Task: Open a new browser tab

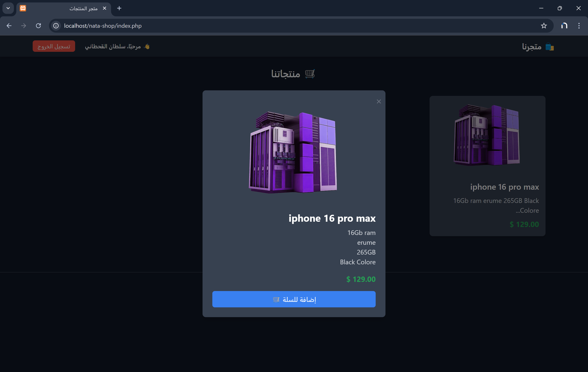Action: point(119,8)
